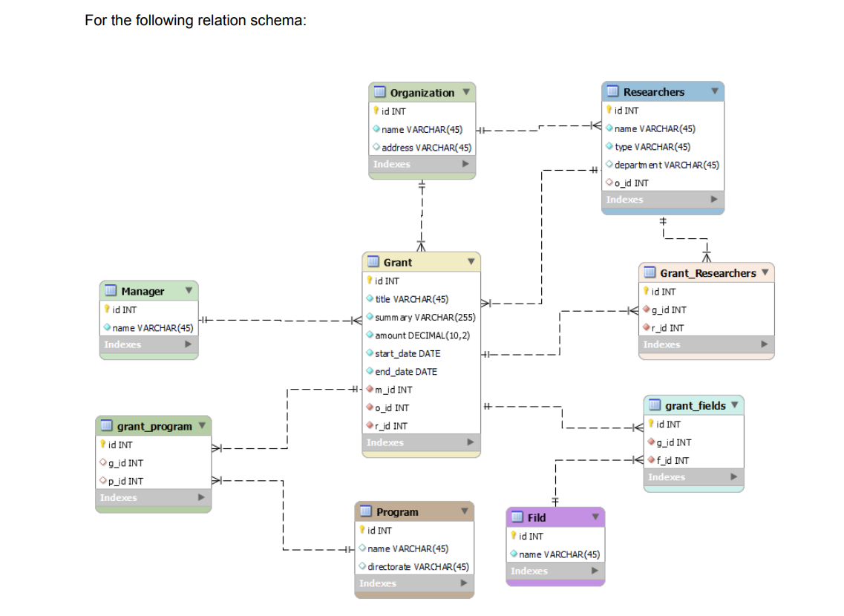
Task: Click the Fild table icon
Action: [x=517, y=517]
